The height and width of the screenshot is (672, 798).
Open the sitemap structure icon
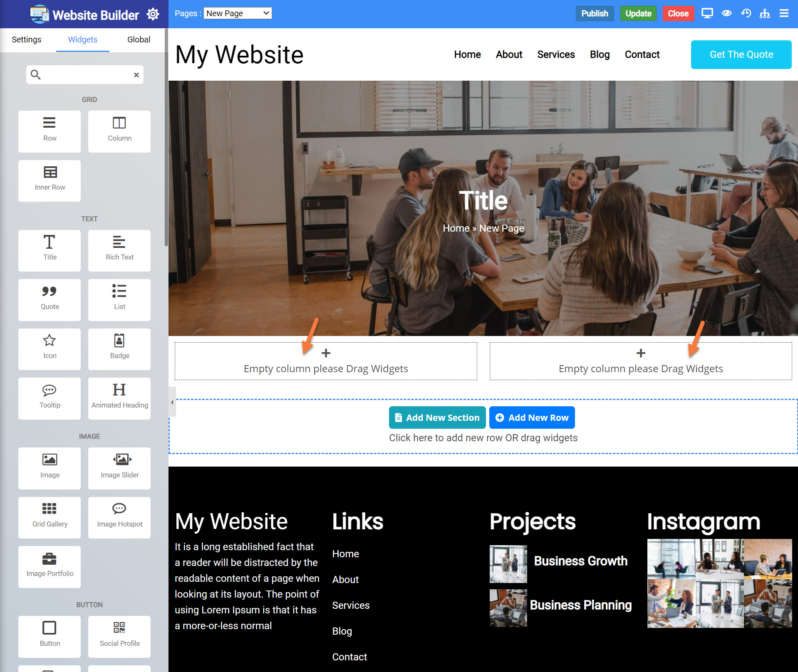tap(765, 13)
